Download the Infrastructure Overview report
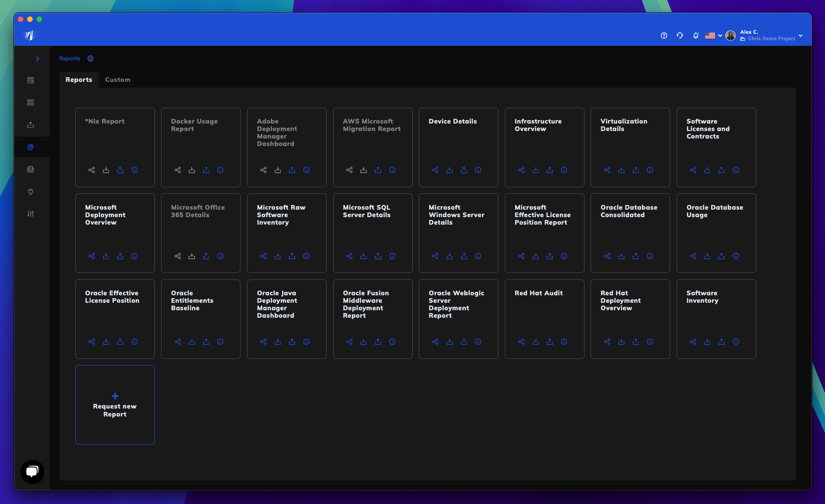 point(535,170)
